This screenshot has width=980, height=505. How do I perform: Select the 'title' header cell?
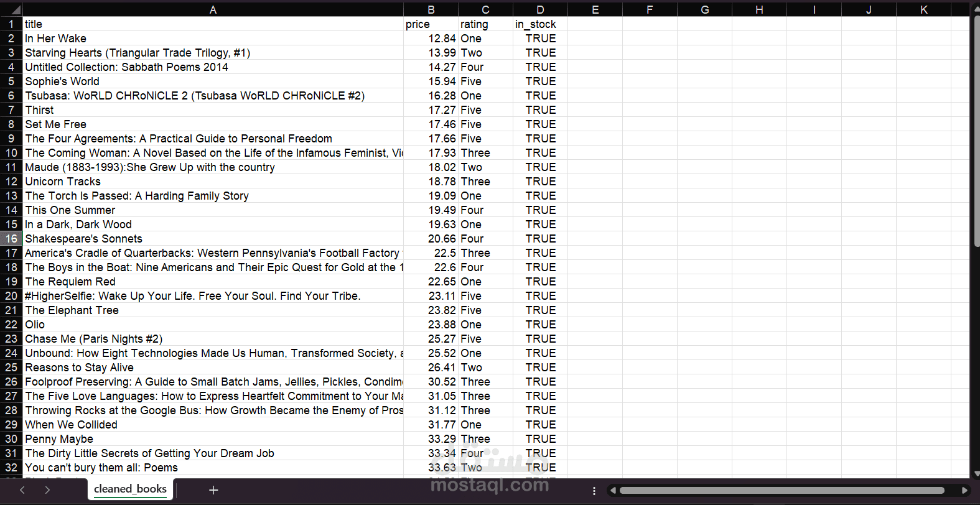[213, 24]
